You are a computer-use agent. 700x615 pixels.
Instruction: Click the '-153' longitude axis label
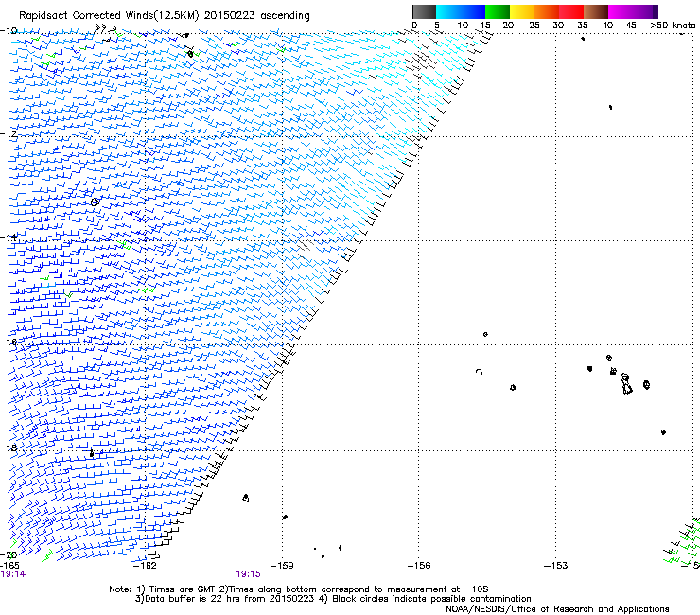coord(556,566)
